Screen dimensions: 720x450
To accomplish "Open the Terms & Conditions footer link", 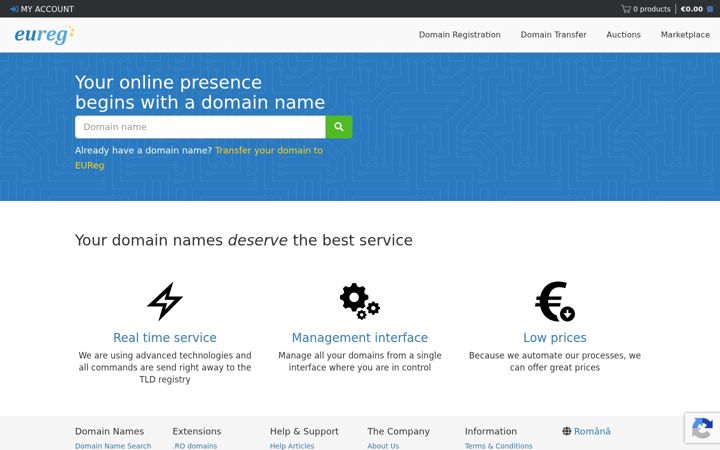I will (498, 446).
